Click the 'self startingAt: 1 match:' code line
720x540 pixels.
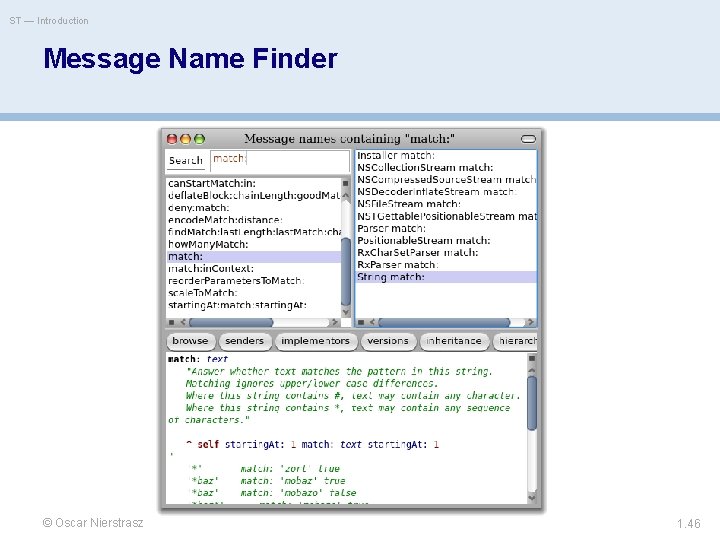click(312, 444)
